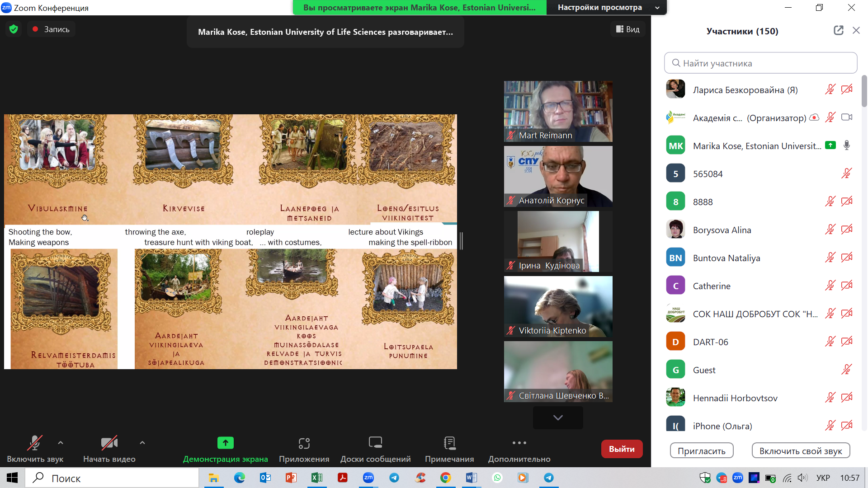Expand video options arrow beside camera
The height and width of the screenshot is (488, 868).
pyautogui.click(x=142, y=443)
